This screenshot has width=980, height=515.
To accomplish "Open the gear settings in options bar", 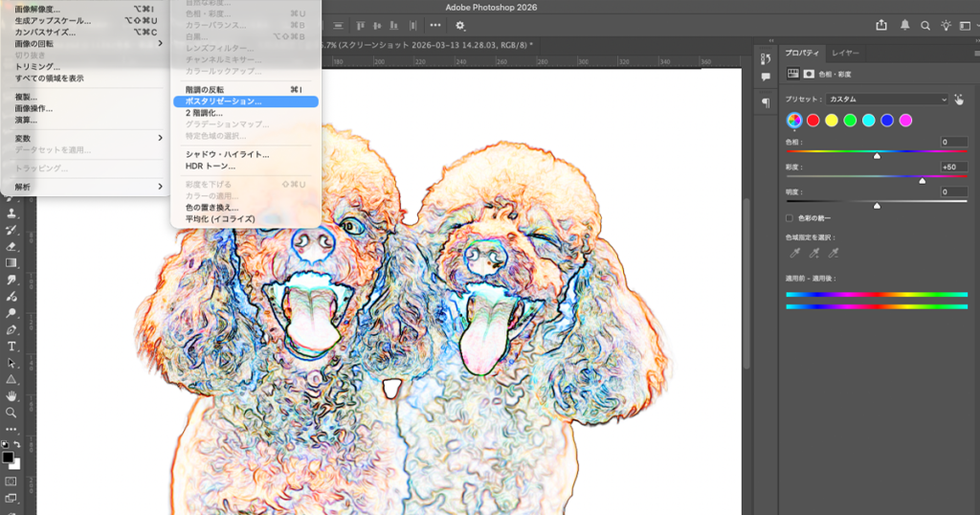I will [460, 26].
